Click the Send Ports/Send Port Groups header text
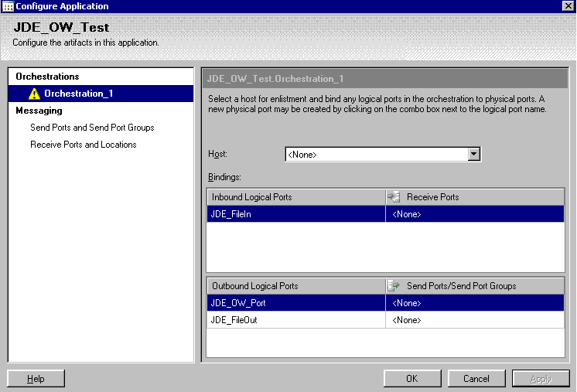The image size is (577, 392). [x=462, y=286]
